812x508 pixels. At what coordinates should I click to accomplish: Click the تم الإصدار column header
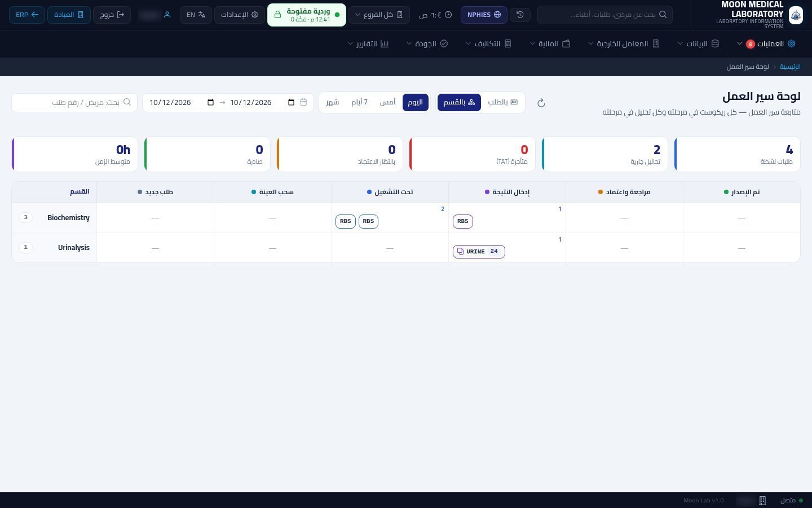point(742,192)
